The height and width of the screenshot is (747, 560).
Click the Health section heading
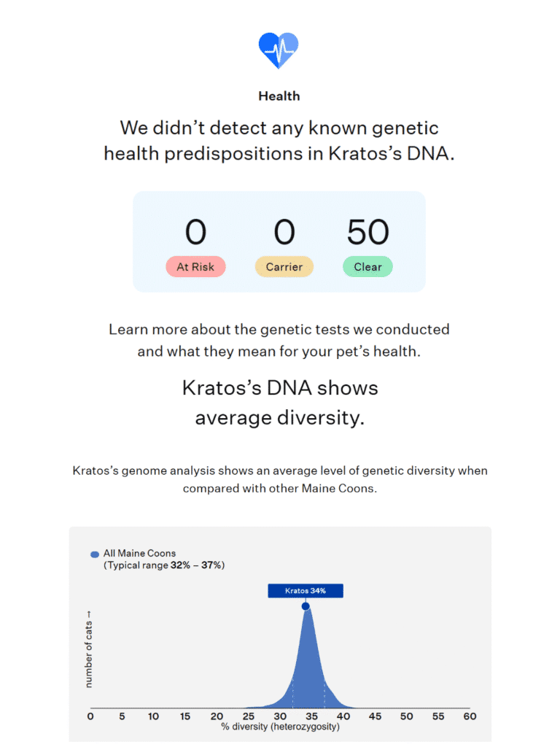279,96
